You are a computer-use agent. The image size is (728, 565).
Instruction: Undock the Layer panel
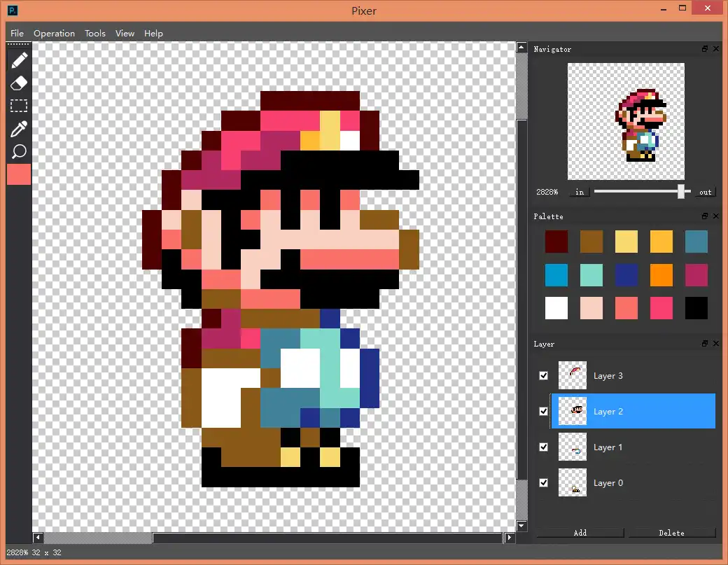pyautogui.click(x=705, y=344)
